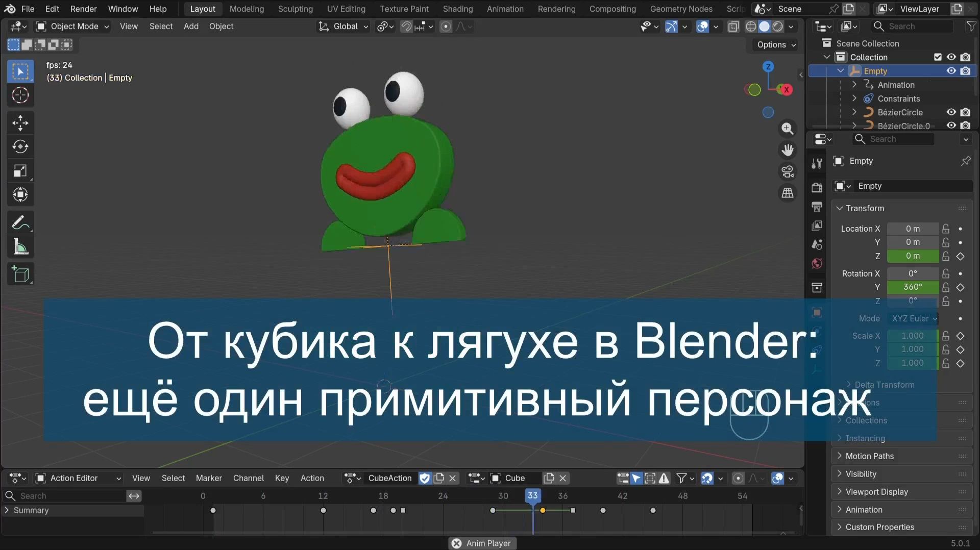Hide the Empty object in viewport
This screenshot has height=550, width=980.
pyautogui.click(x=951, y=71)
